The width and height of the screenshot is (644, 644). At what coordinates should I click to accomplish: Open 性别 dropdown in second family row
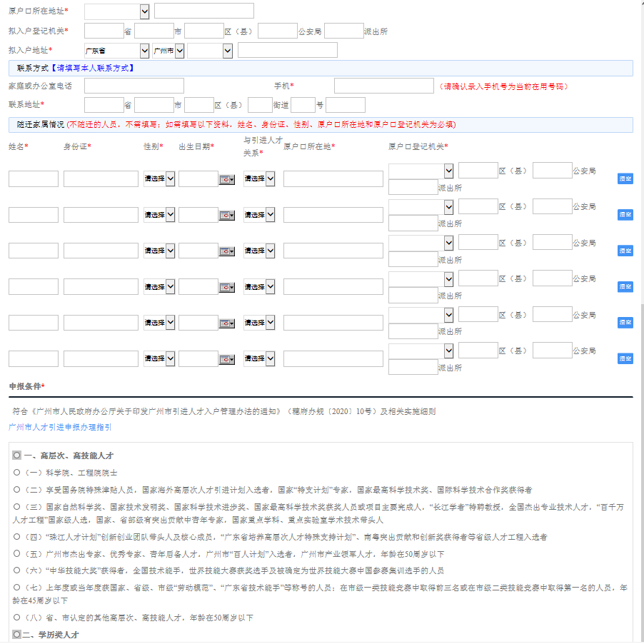pyautogui.click(x=159, y=214)
